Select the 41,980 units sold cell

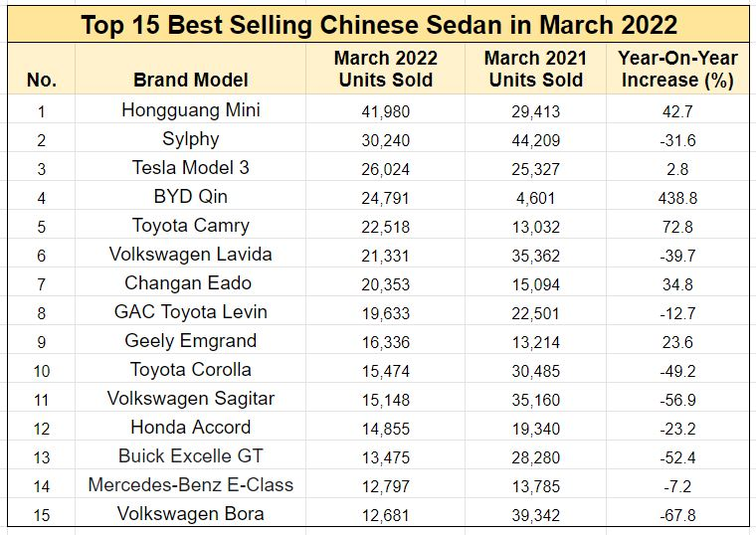coord(383,111)
